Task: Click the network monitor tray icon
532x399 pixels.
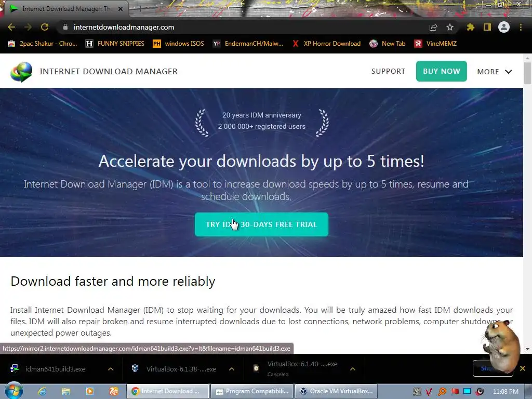Action: coord(467,392)
